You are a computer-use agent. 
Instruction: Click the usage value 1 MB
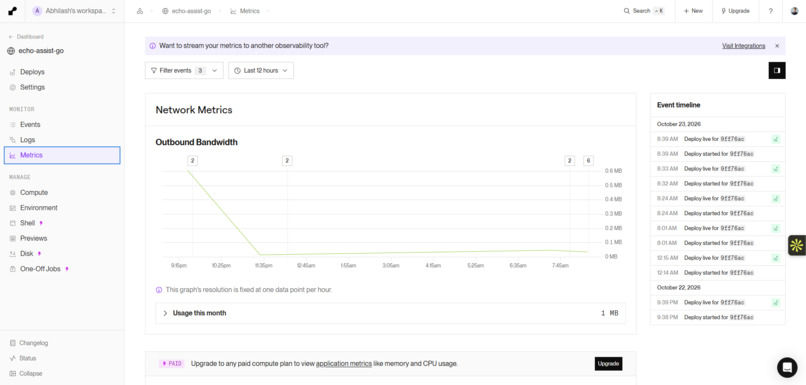tap(609, 313)
